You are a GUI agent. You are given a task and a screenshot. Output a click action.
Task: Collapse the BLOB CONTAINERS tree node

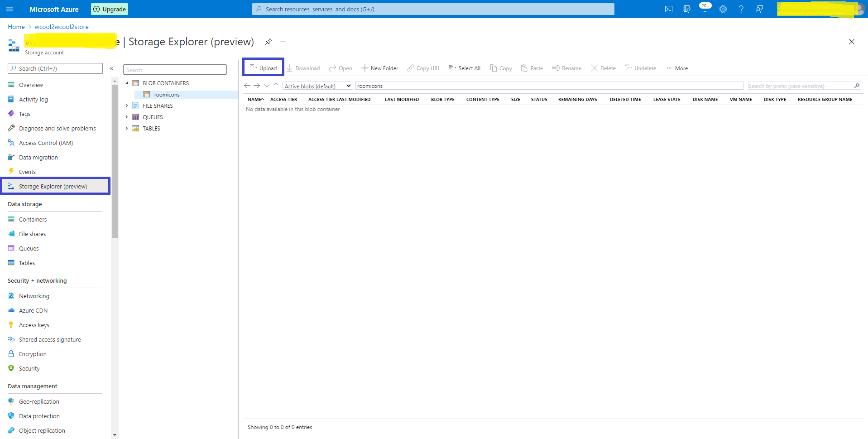[127, 83]
